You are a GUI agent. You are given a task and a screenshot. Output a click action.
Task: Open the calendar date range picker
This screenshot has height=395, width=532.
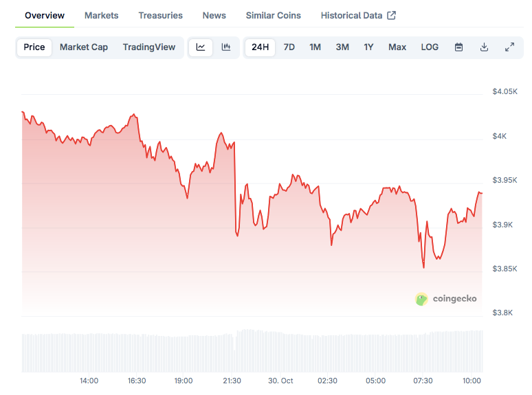459,47
